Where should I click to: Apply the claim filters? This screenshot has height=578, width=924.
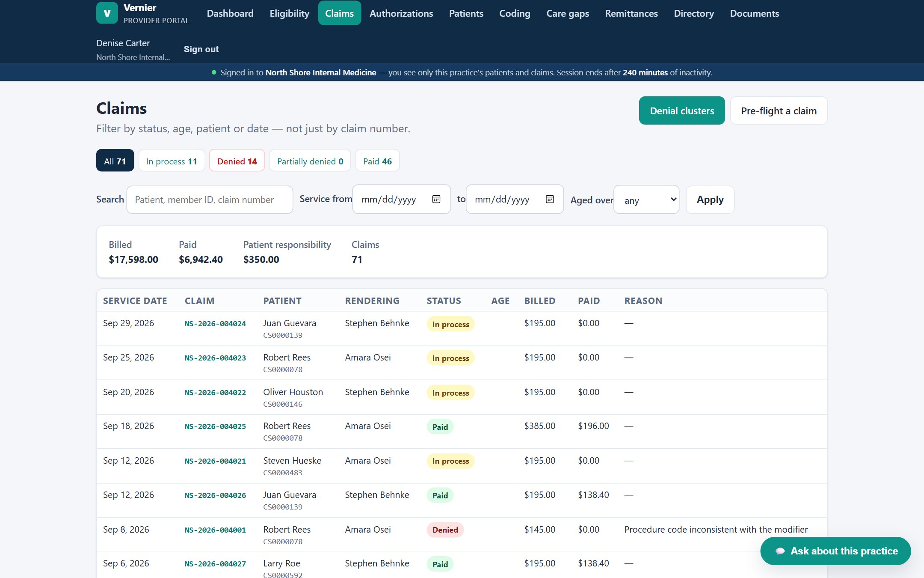pyautogui.click(x=710, y=200)
